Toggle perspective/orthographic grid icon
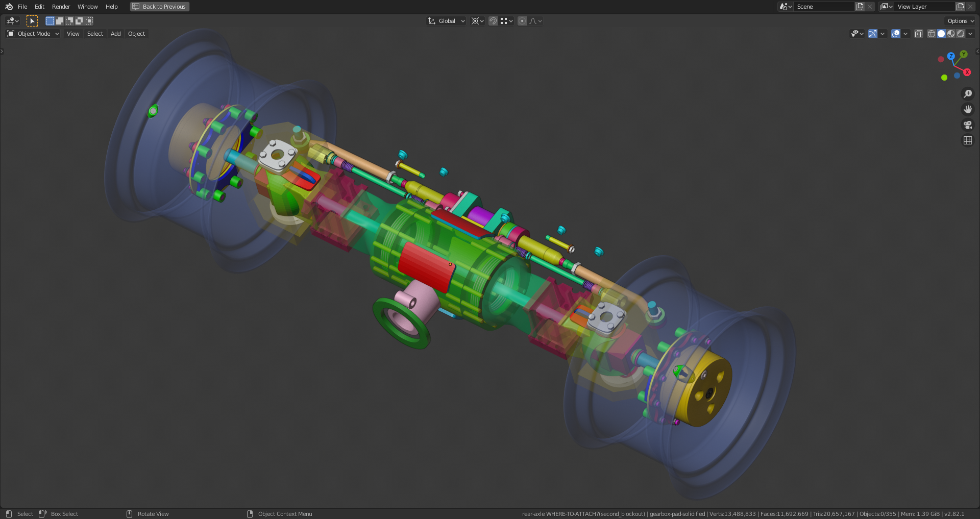This screenshot has height=519, width=980. tap(968, 140)
